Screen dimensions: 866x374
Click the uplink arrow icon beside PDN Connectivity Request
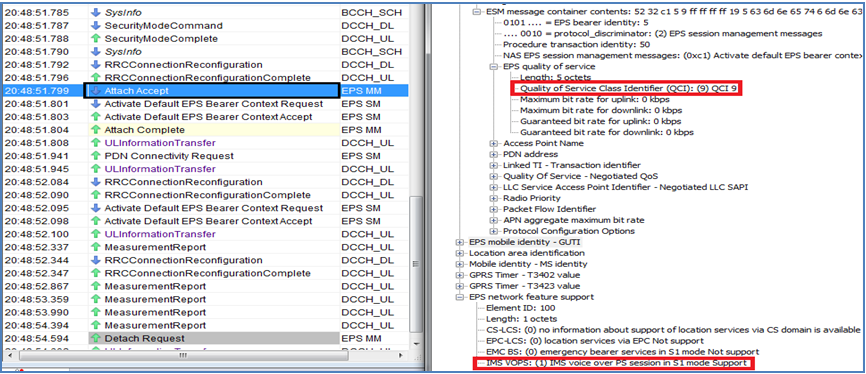point(96,156)
